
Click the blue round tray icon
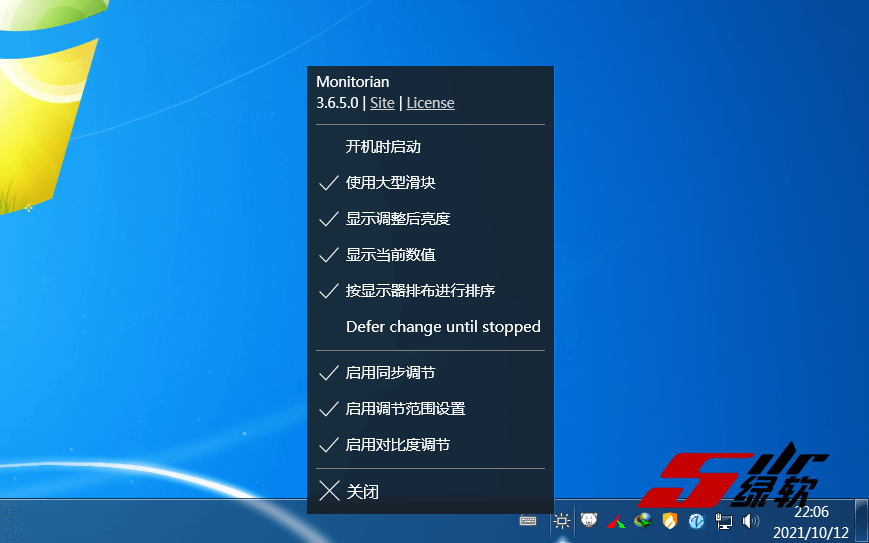pyautogui.click(x=697, y=521)
